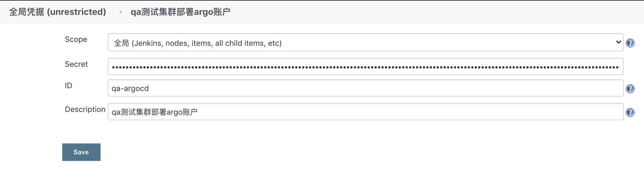
Task: Select the qa测试集群部署argo账户 breadcrumb item
Action: (x=180, y=12)
